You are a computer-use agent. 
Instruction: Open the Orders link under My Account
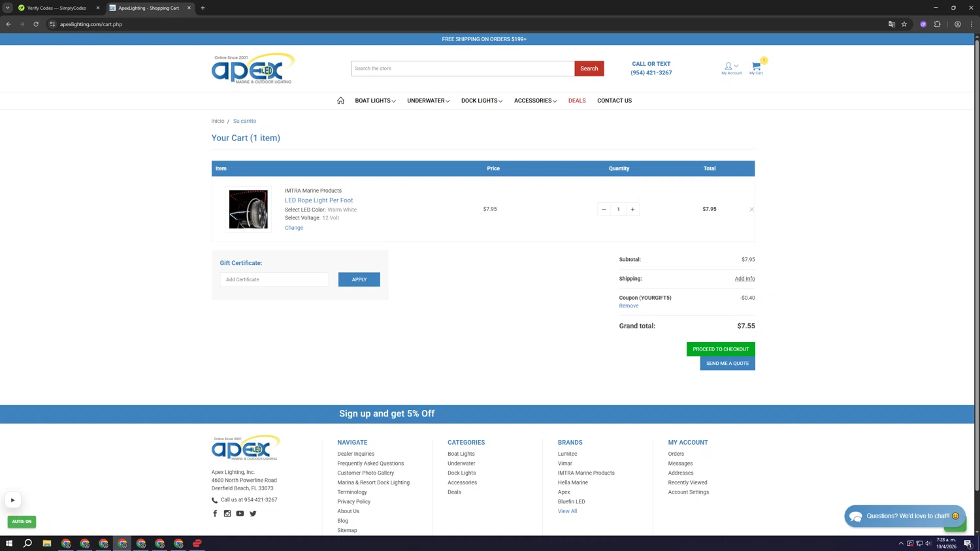click(676, 454)
